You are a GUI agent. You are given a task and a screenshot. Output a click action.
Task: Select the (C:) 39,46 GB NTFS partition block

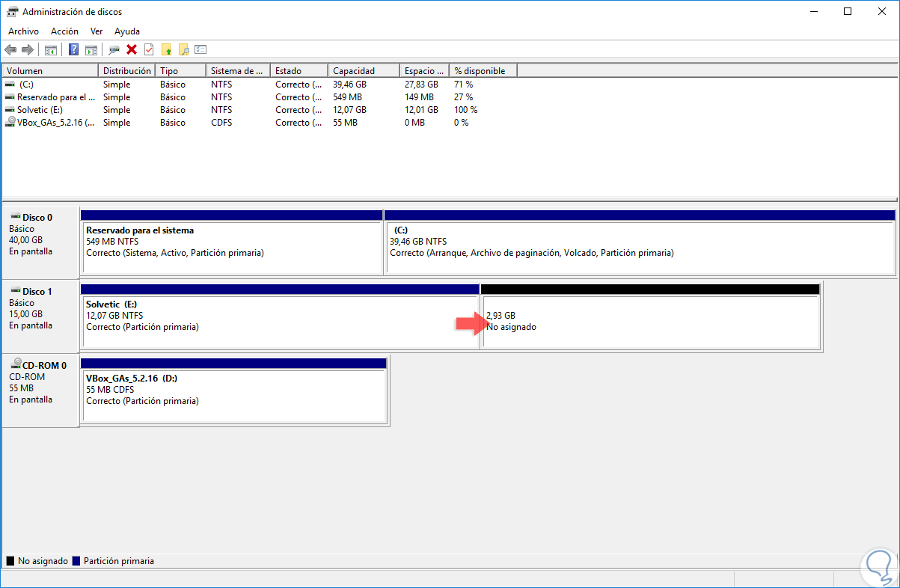point(640,242)
